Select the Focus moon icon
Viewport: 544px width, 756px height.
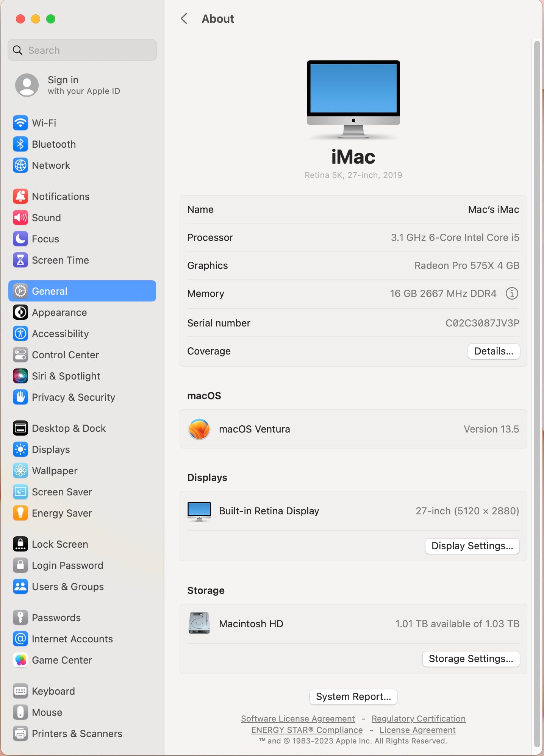pos(20,239)
